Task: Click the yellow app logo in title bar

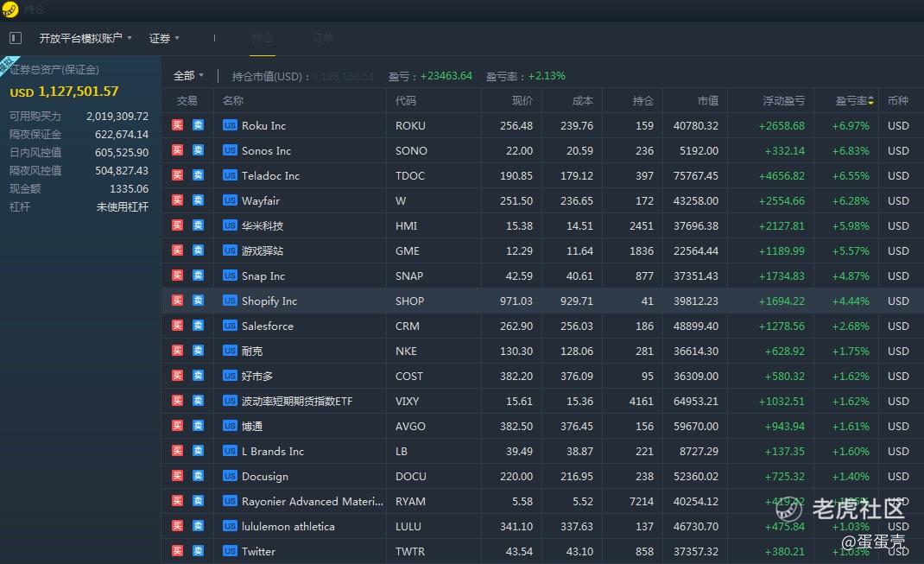Action: click(x=10, y=10)
